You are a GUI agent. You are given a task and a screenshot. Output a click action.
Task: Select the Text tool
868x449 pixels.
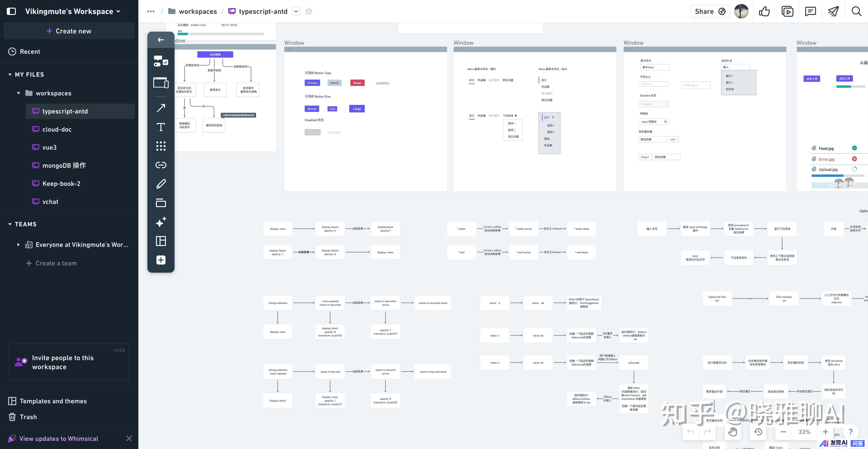[x=161, y=127]
